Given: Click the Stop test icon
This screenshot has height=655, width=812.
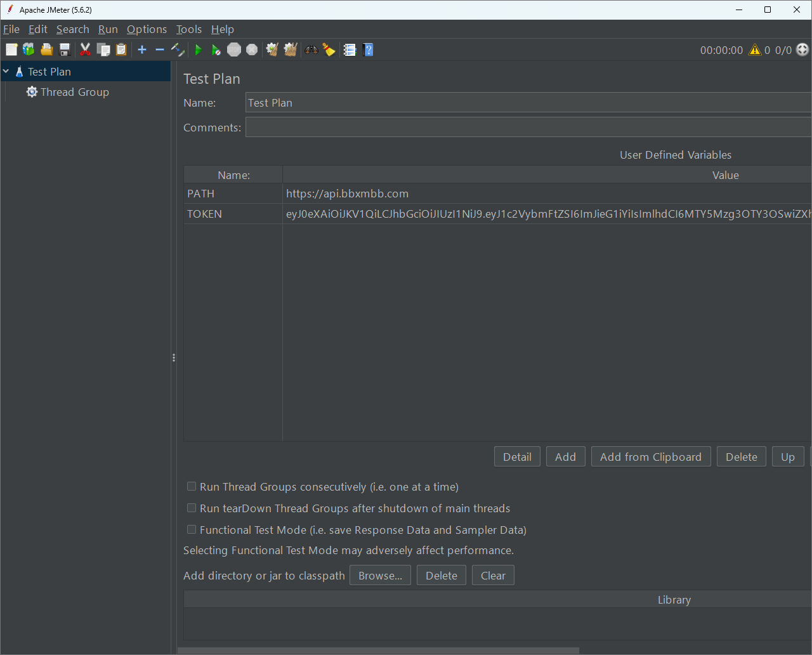Looking at the screenshot, I should [x=234, y=50].
